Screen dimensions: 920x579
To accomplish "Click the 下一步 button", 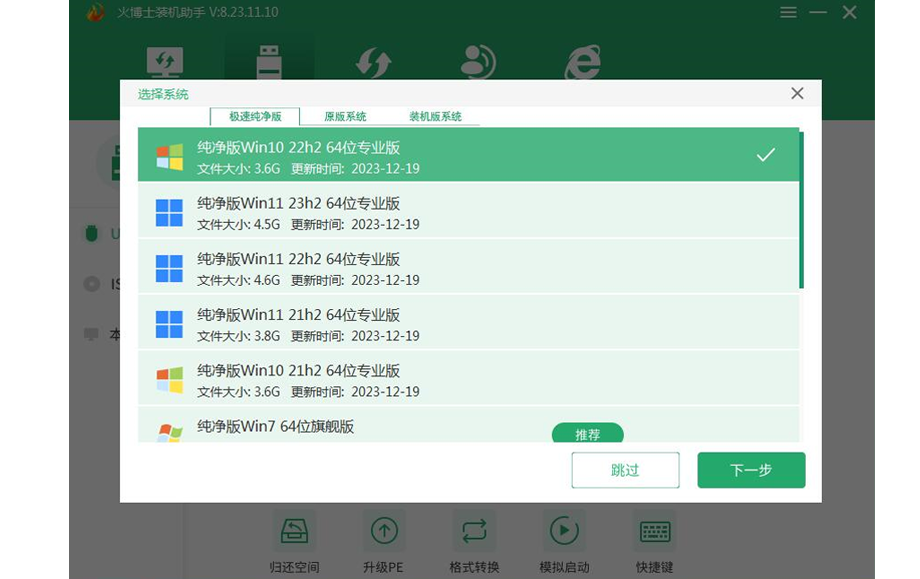I will pos(751,470).
